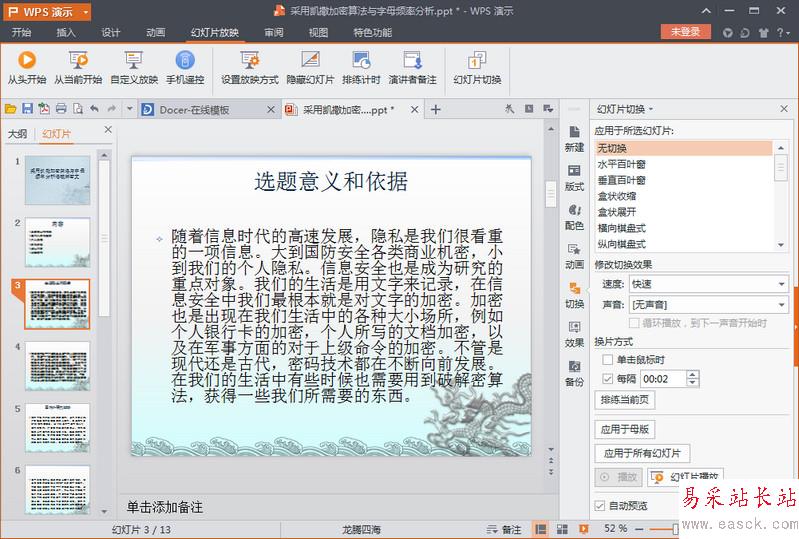Toggle 单击鼠标时 checkbox
The width and height of the screenshot is (799, 539).
click(607, 360)
